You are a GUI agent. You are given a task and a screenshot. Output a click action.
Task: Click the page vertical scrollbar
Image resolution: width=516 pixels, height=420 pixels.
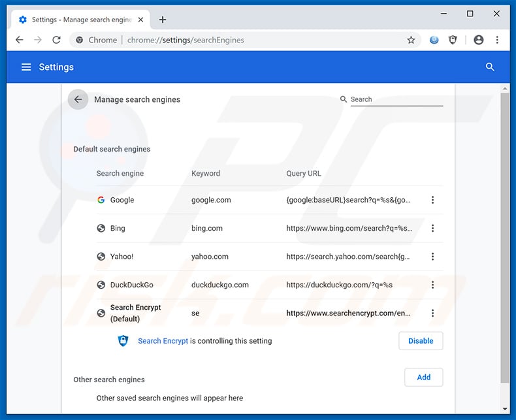pyautogui.click(x=505, y=238)
